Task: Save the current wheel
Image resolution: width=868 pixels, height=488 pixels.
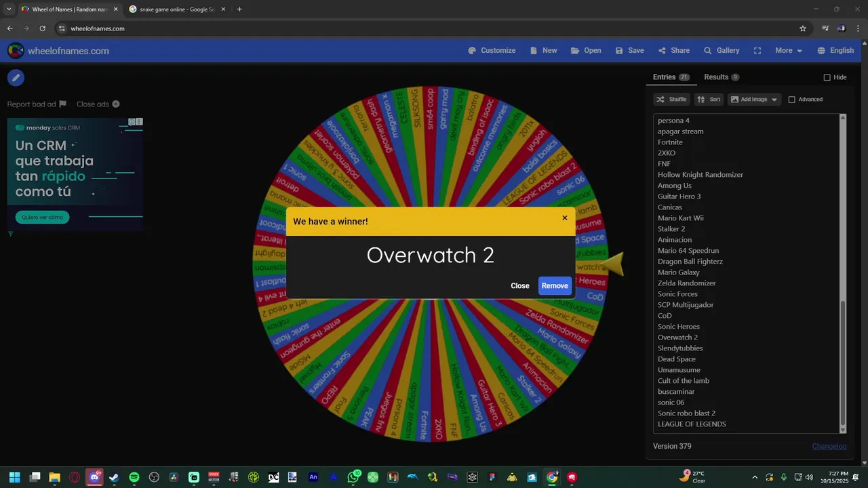Action: pos(629,51)
